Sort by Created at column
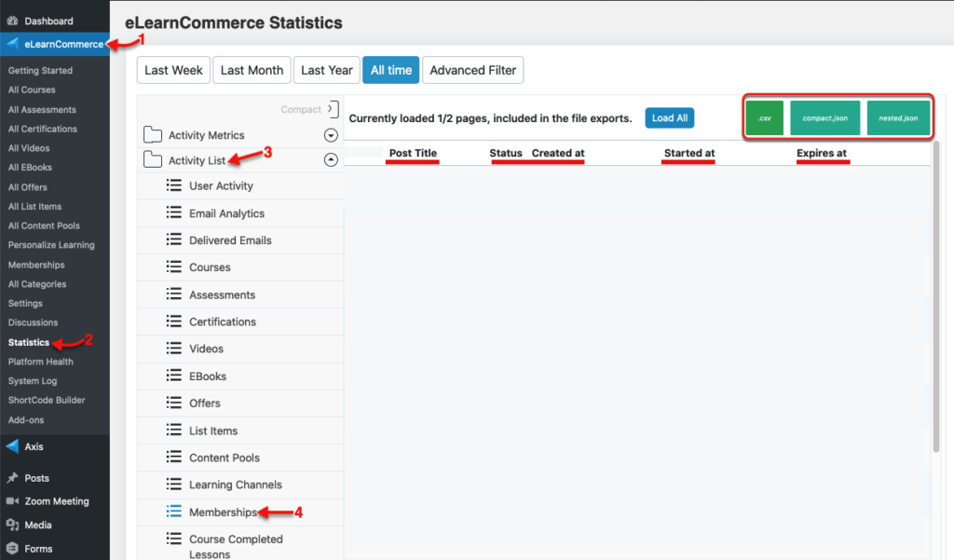Image resolution: width=954 pixels, height=560 pixels. click(x=558, y=153)
